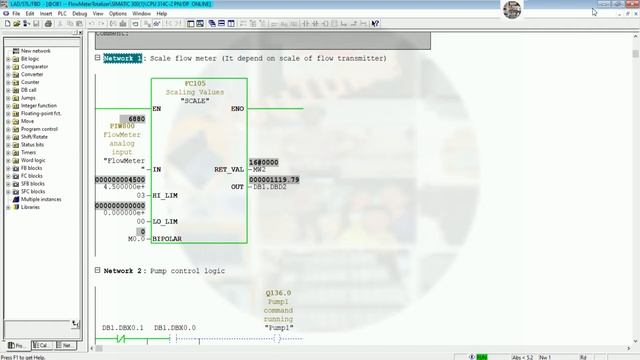Click the OUT value 000001119.79
This screenshot has height=360, width=640.
click(274, 180)
